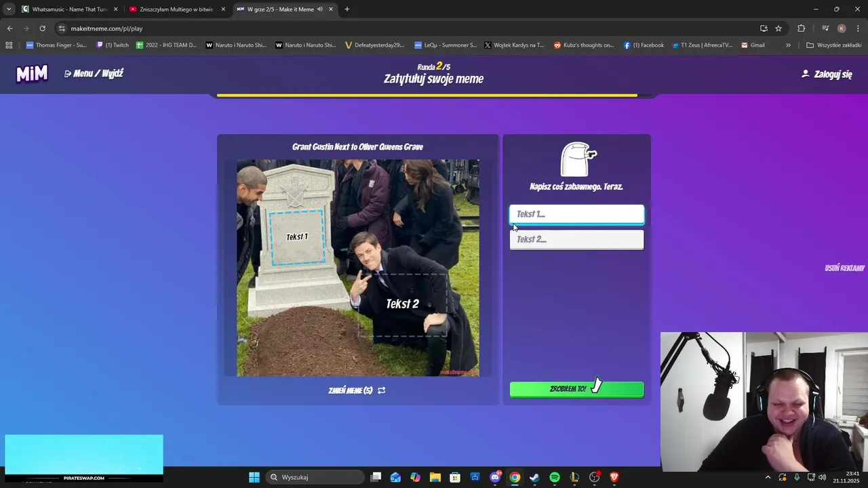
Task: Focus the Tekst 1 input field
Action: coord(576,214)
